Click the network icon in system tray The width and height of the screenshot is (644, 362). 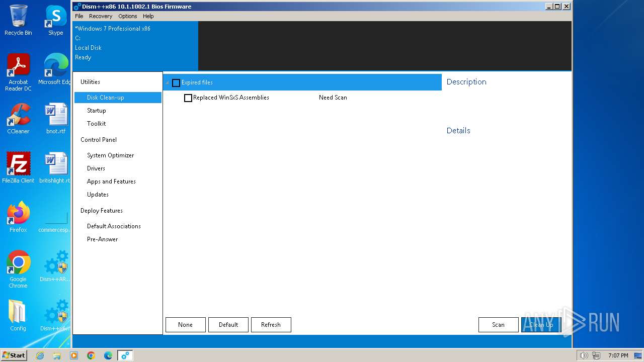pos(596,355)
